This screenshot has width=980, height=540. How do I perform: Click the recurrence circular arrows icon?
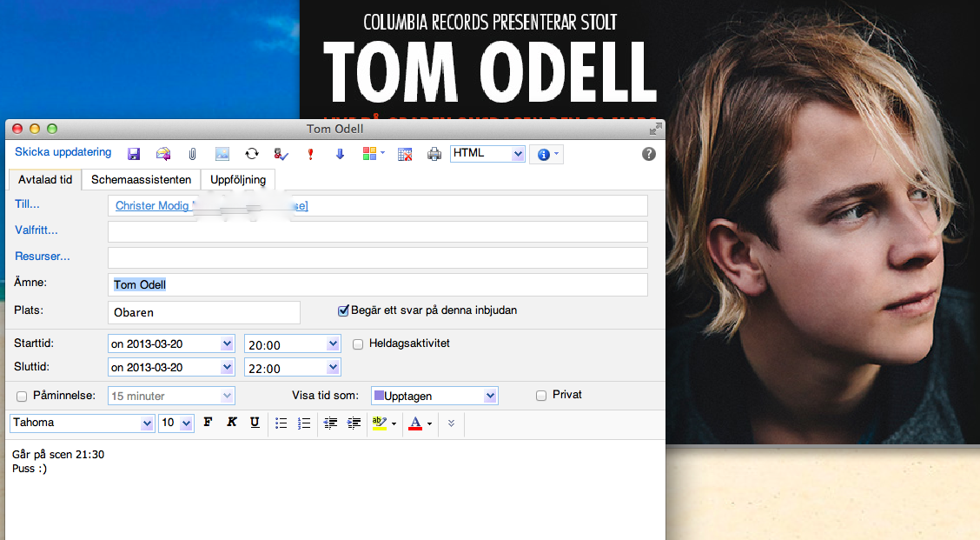(251, 154)
